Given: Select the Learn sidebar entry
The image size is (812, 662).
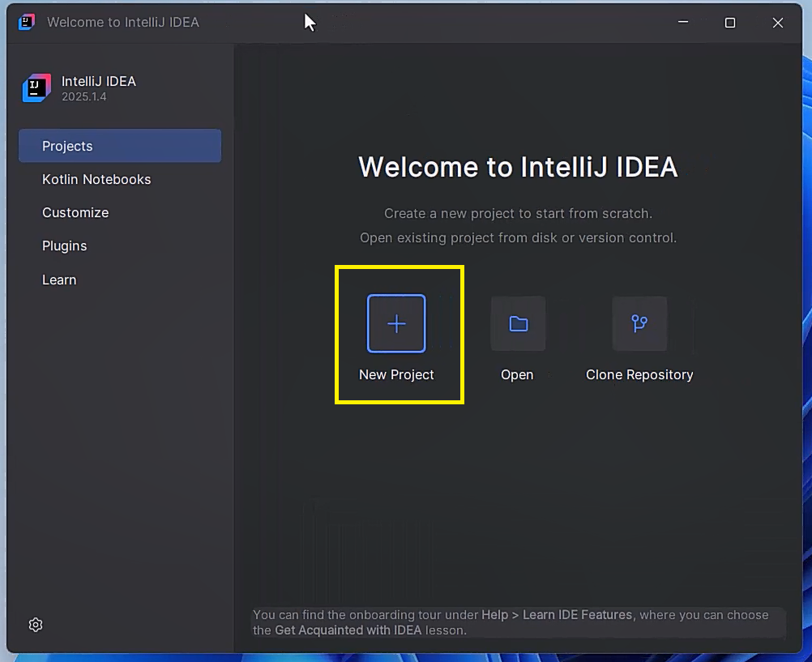Looking at the screenshot, I should (x=59, y=279).
